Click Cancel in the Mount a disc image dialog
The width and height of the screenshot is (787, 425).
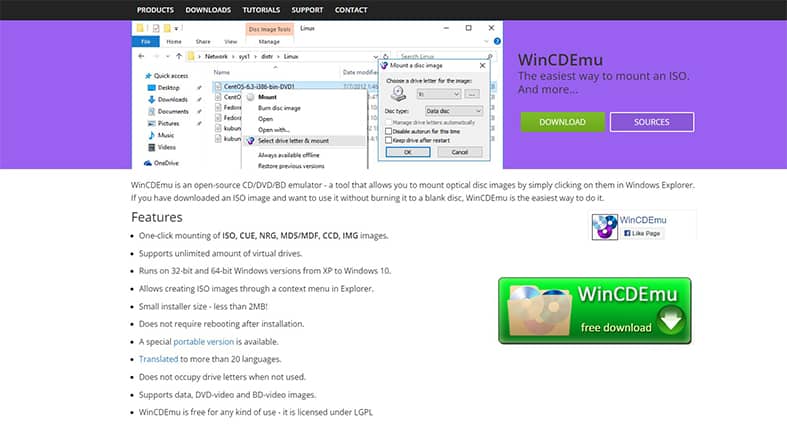click(x=460, y=152)
